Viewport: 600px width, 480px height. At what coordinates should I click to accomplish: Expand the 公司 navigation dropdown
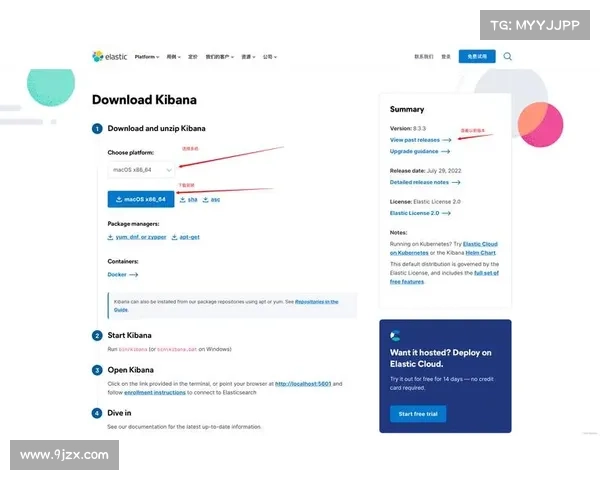pos(269,57)
